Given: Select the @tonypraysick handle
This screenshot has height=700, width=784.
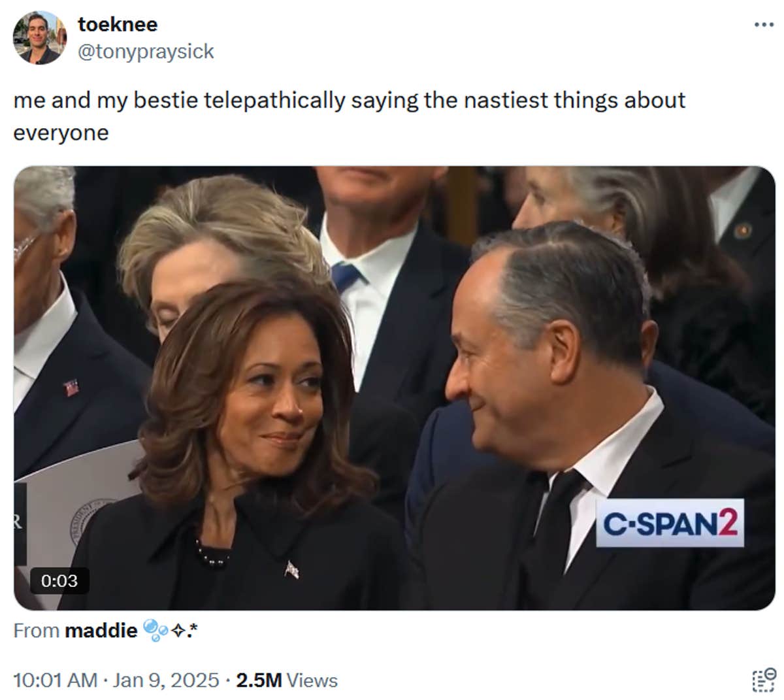Looking at the screenshot, I should pos(146,52).
